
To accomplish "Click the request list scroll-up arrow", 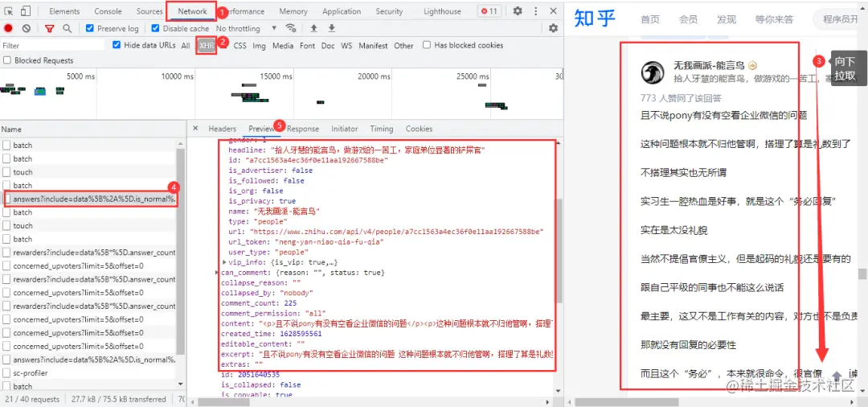I will coord(181,143).
